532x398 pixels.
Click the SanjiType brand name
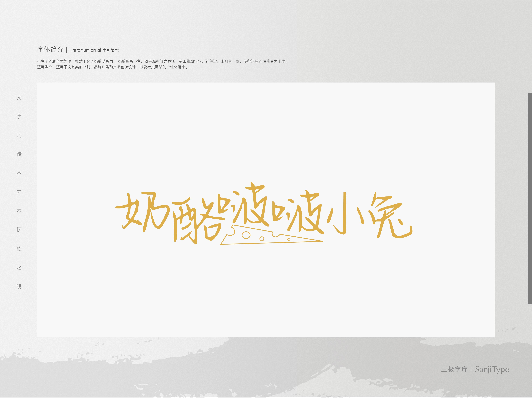492,369
